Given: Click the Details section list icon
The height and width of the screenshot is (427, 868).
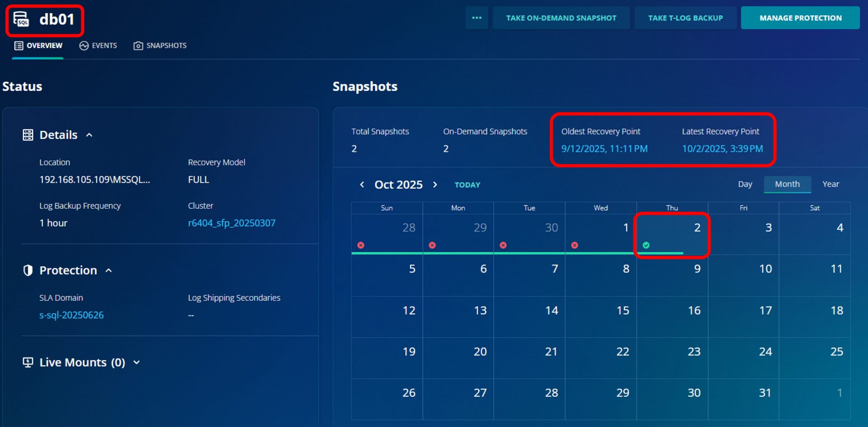Looking at the screenshot, I should [28, 135].
